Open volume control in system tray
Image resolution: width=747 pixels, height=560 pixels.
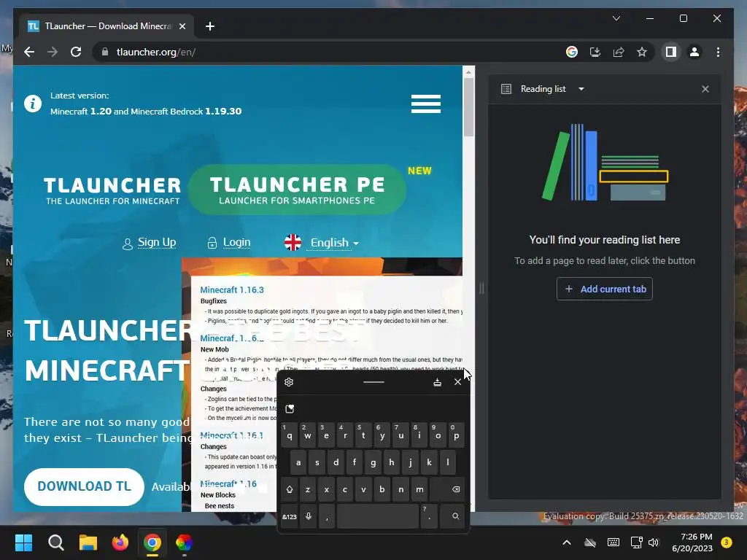[654, 542]
